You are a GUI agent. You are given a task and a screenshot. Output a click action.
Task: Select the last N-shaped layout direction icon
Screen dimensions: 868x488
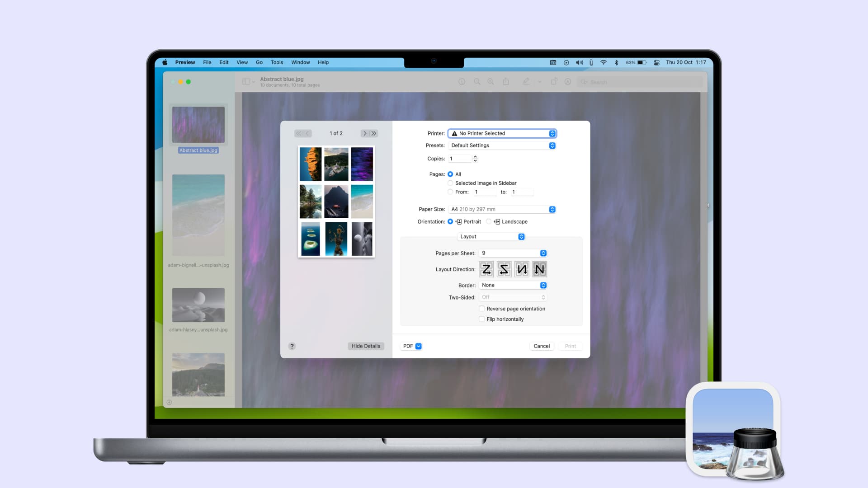point(539,269)
